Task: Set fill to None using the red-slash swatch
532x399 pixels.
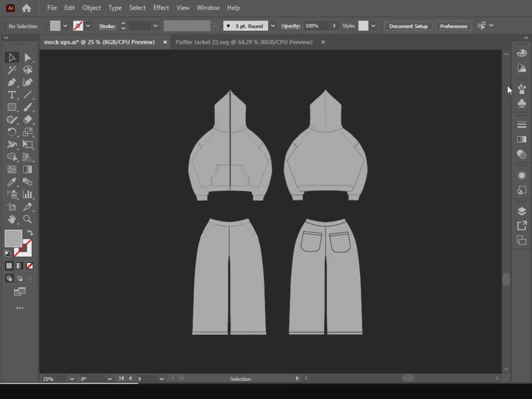Action: tap(30, 266)
